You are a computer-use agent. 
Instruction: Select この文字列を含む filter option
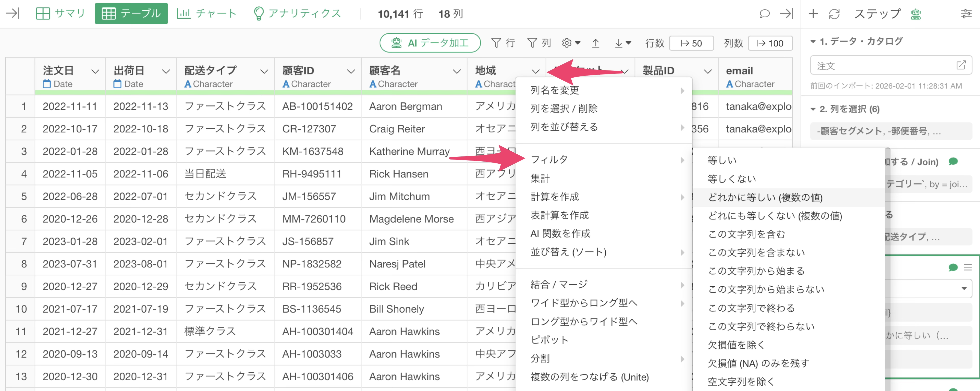746,234
